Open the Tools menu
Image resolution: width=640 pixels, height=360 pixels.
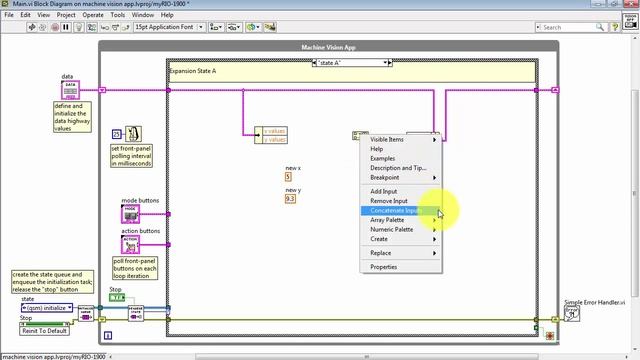[118, 15]
